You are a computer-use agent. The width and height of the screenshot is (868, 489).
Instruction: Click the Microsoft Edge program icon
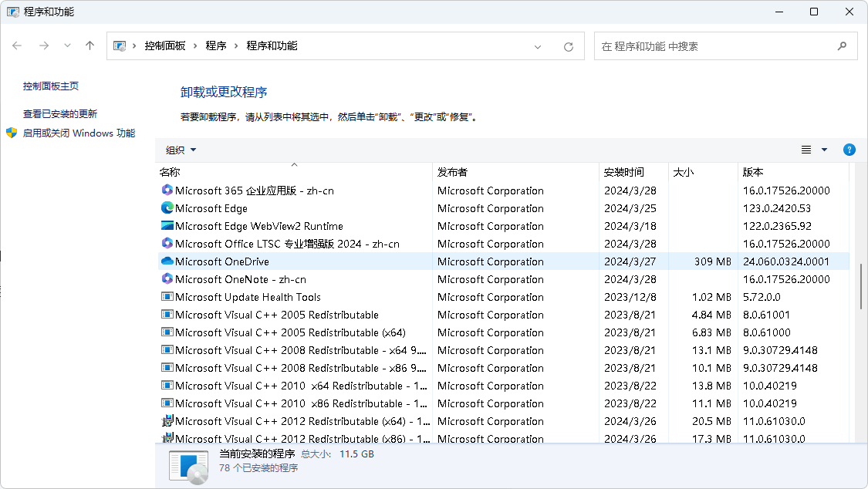point(167,208)
